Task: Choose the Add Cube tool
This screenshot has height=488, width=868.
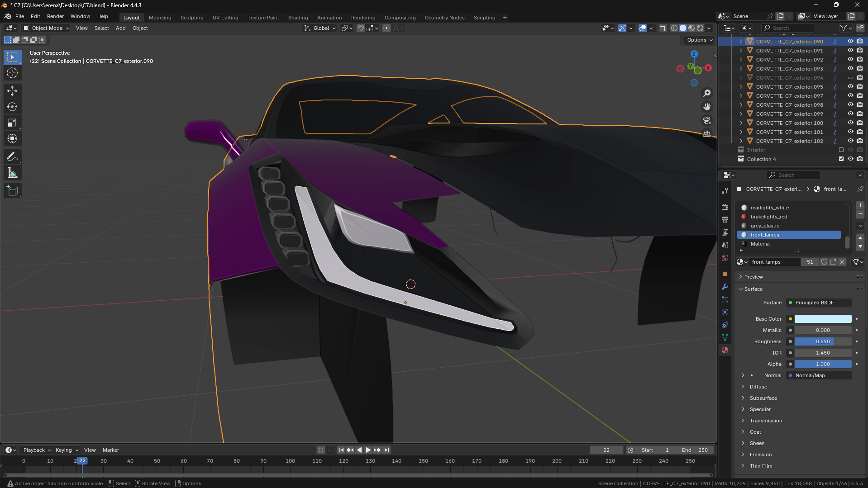Action: 12,191
